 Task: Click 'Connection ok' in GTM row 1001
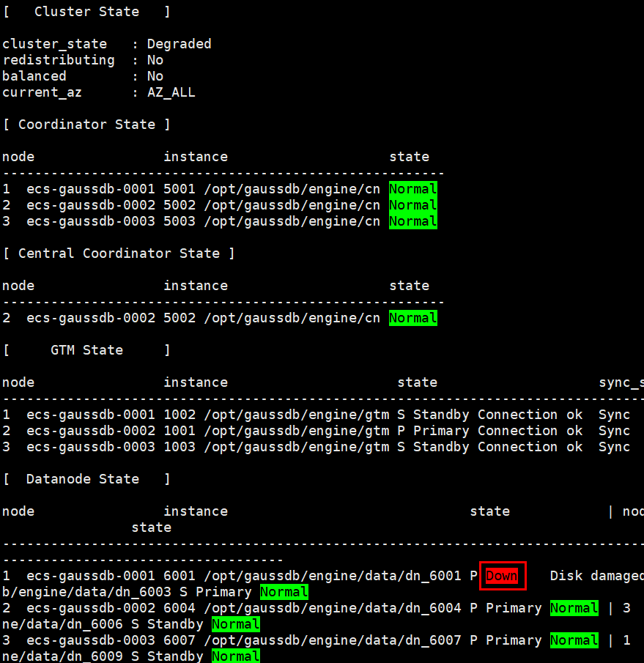[x=530, y=431]
